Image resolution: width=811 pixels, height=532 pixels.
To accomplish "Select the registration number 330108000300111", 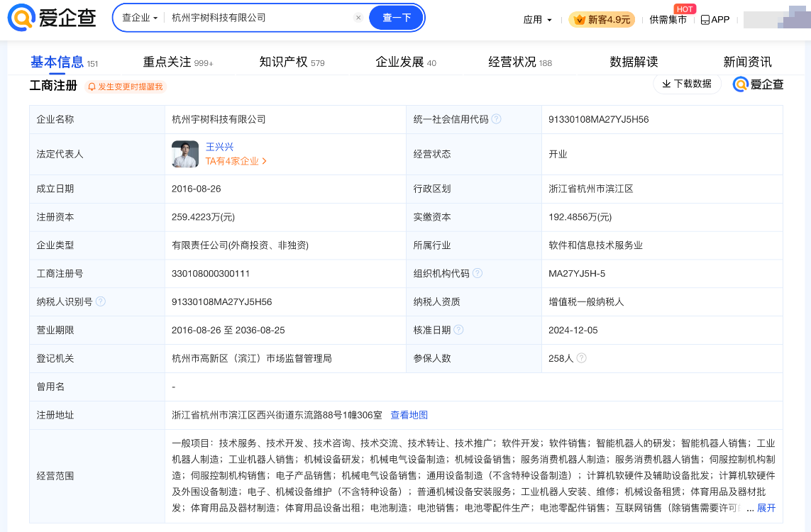I will click(x=211, y=274).
